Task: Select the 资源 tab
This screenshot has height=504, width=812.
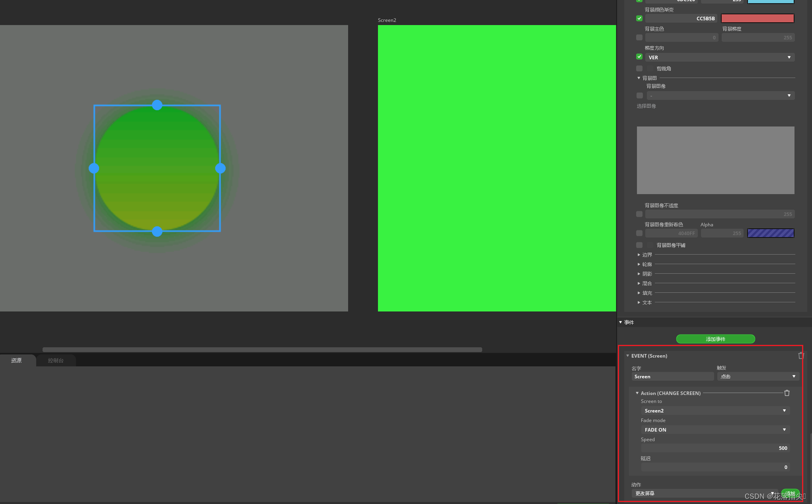Action: click(16, 360)
